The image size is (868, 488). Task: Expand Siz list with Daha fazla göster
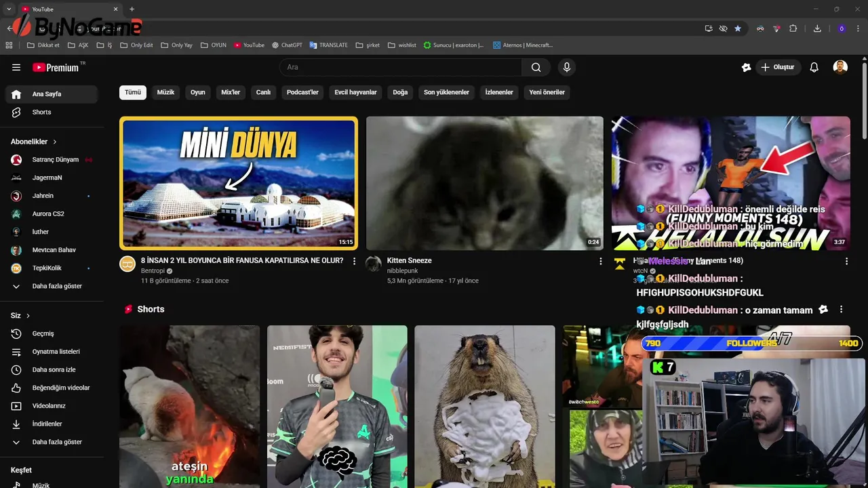[52, 442]
